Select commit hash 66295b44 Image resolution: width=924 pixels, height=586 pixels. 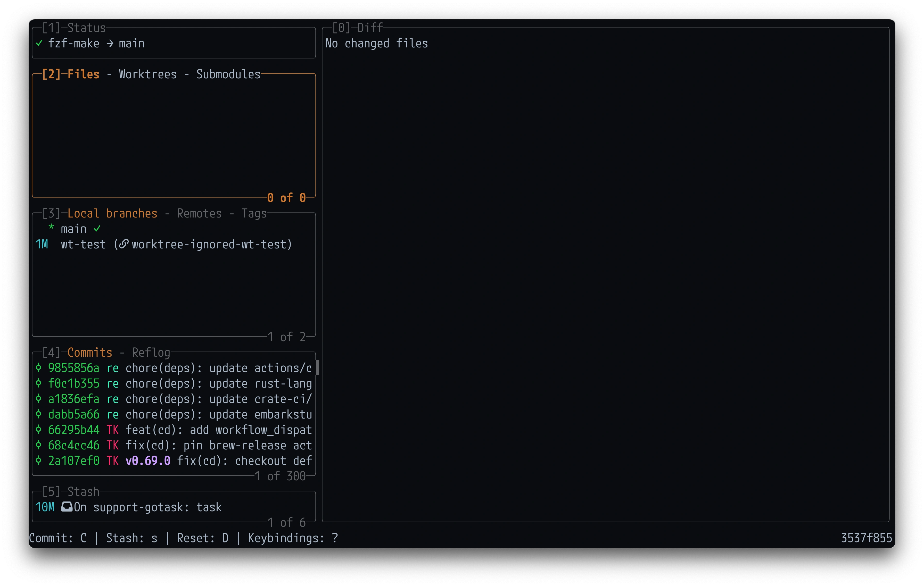(x=73, y=430)
